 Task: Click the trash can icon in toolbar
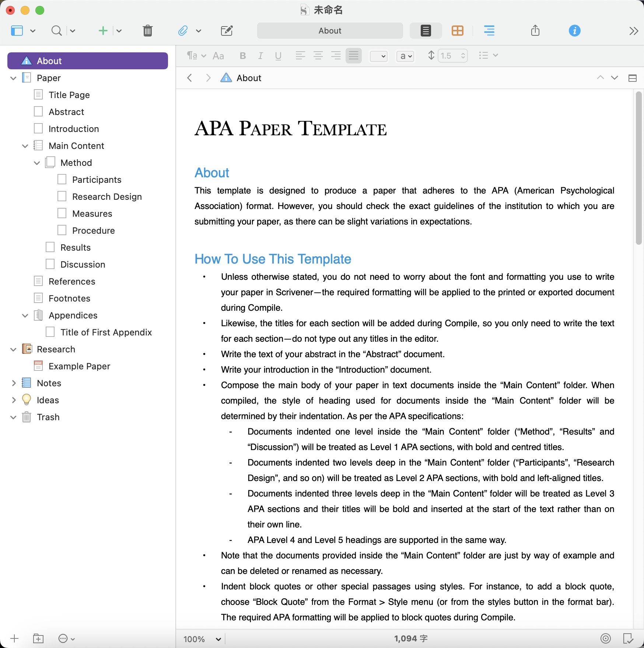click(147, 31)
